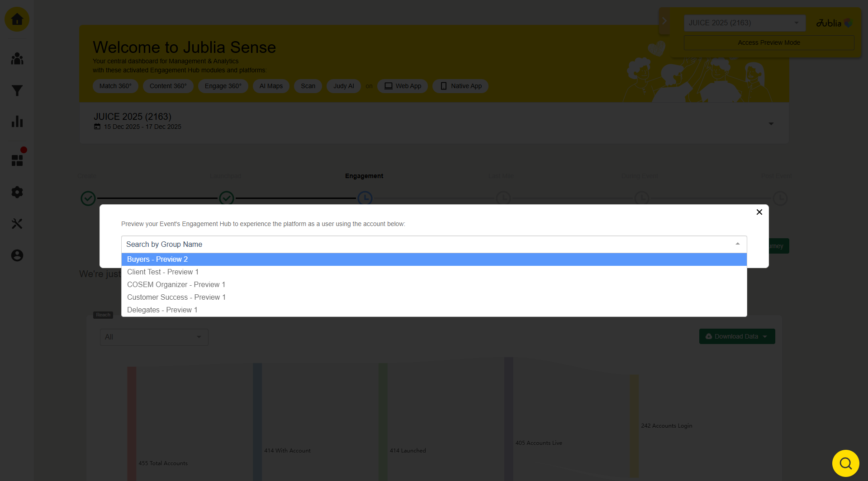Open the bar chart analytics icon

(17, 121)
